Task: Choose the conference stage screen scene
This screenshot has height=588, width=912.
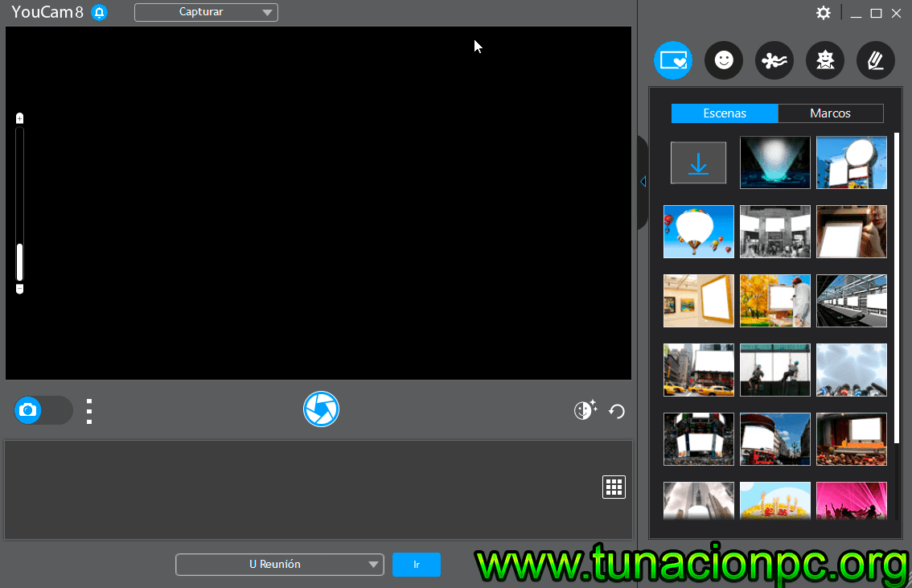Action: [852, 439]
